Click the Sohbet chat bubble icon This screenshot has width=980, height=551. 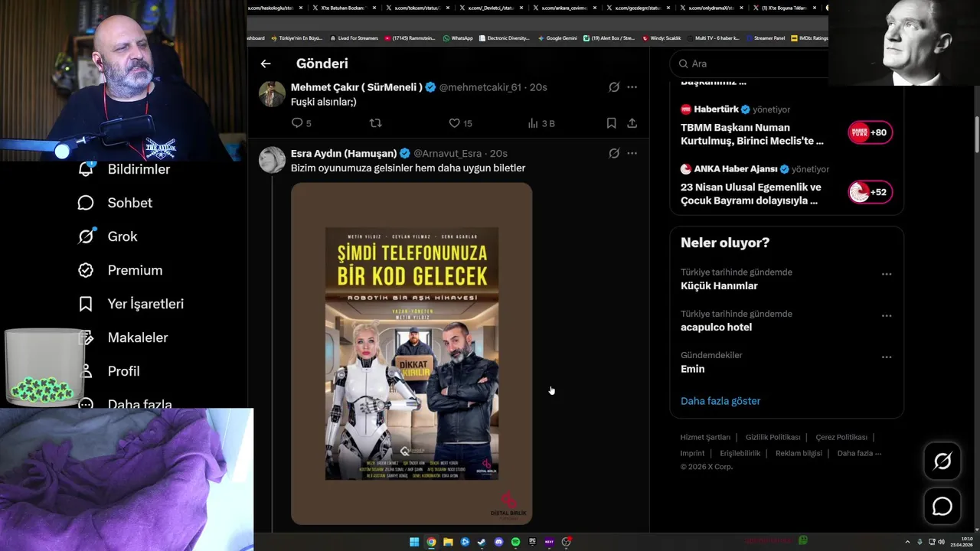click(x=86, y=203)
